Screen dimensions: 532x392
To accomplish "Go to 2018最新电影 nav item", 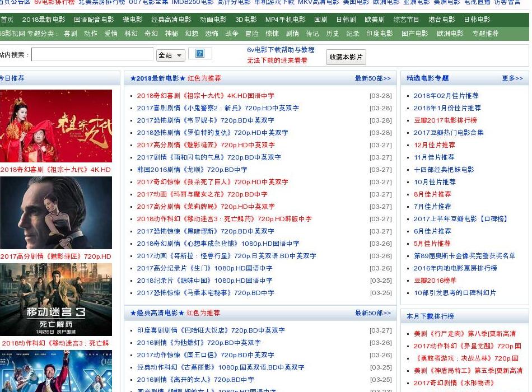I will 44,20.
